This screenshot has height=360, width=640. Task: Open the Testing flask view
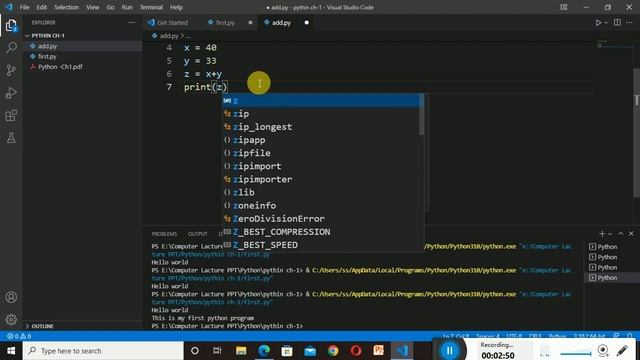coord(11,138)
